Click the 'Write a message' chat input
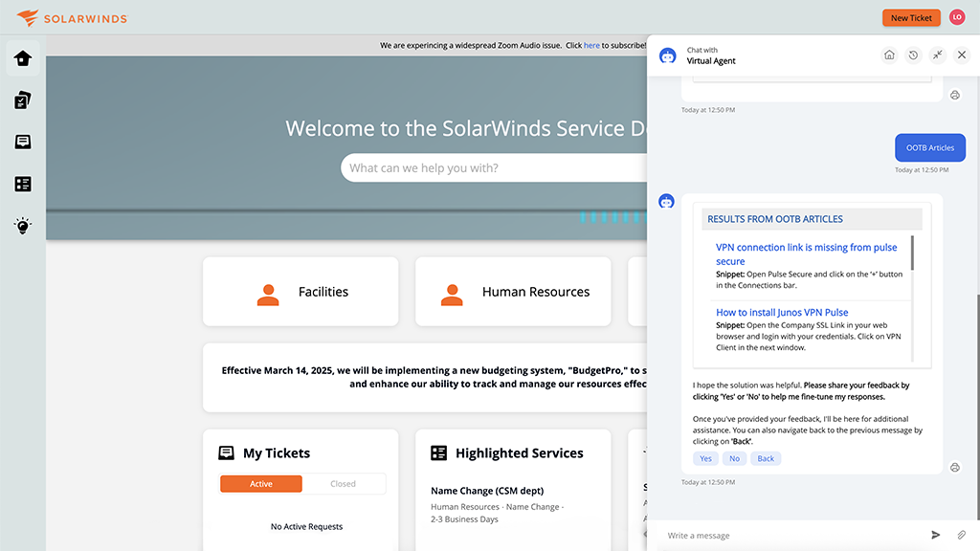Viewport: 980px width, 551px height. [793, 536]
